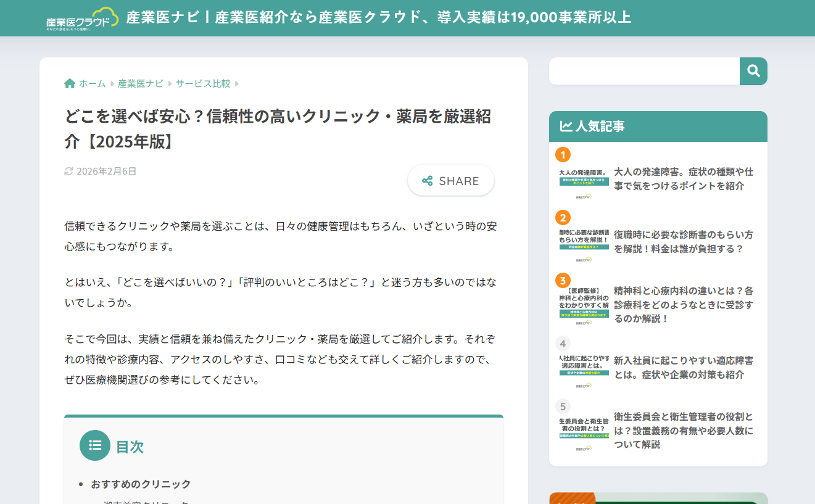Click the list icon beside 目次
815x504 pixels.
click(x=94, y=445)
